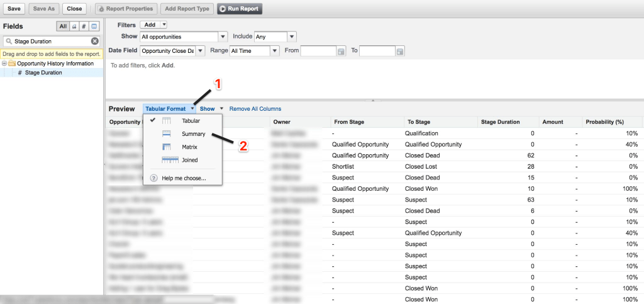644x304 pixels.
Task: Click the Opportunity History Information folder icon
Action: tap(11, 64)
